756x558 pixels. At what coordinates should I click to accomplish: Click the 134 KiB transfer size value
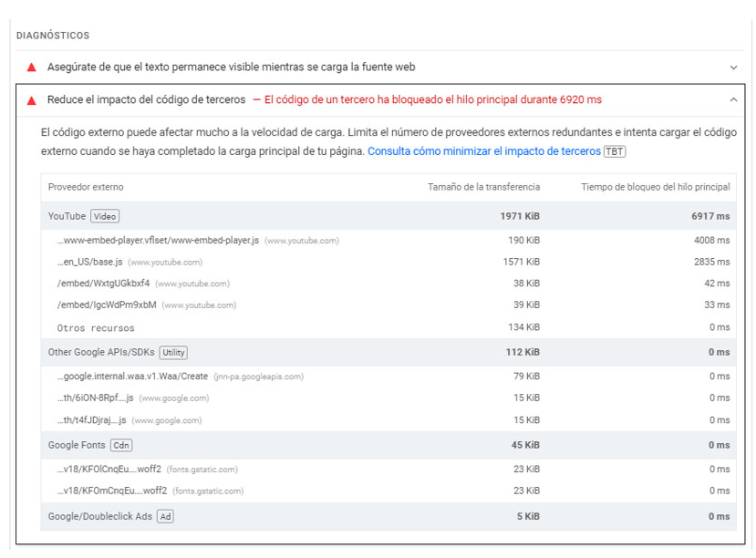pos(524,327)
